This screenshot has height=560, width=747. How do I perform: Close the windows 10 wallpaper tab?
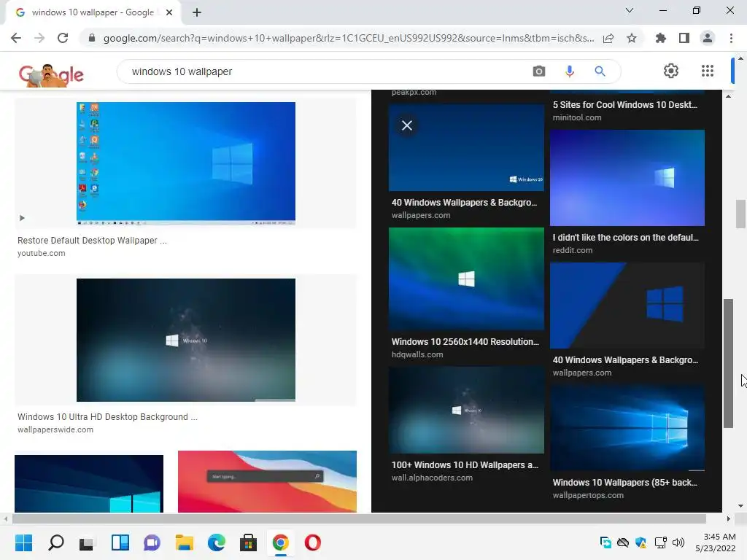click(169, 12)
